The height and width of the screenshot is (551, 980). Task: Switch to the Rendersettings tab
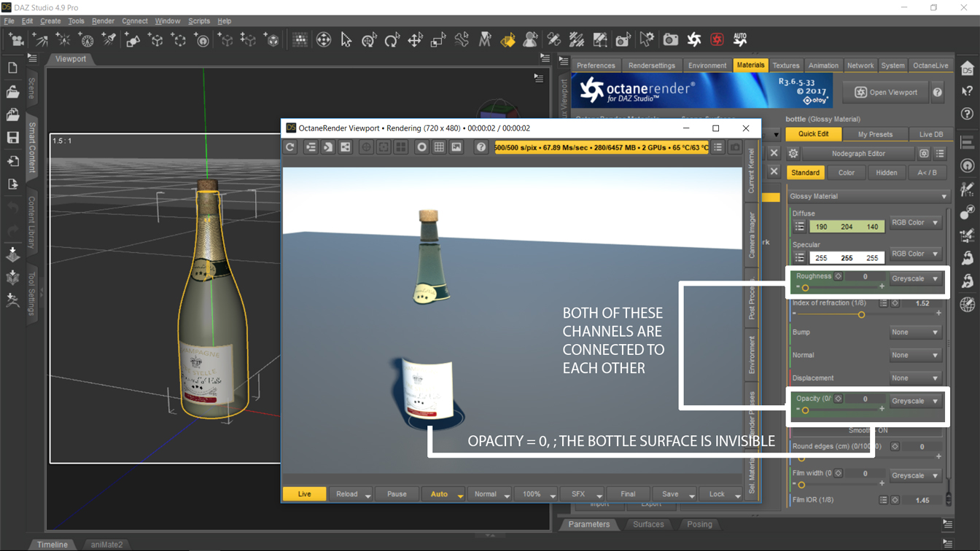coord(651,66)
